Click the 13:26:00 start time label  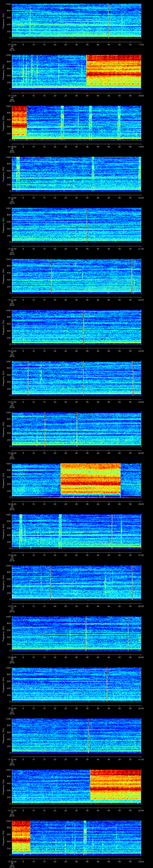point(12,555)
